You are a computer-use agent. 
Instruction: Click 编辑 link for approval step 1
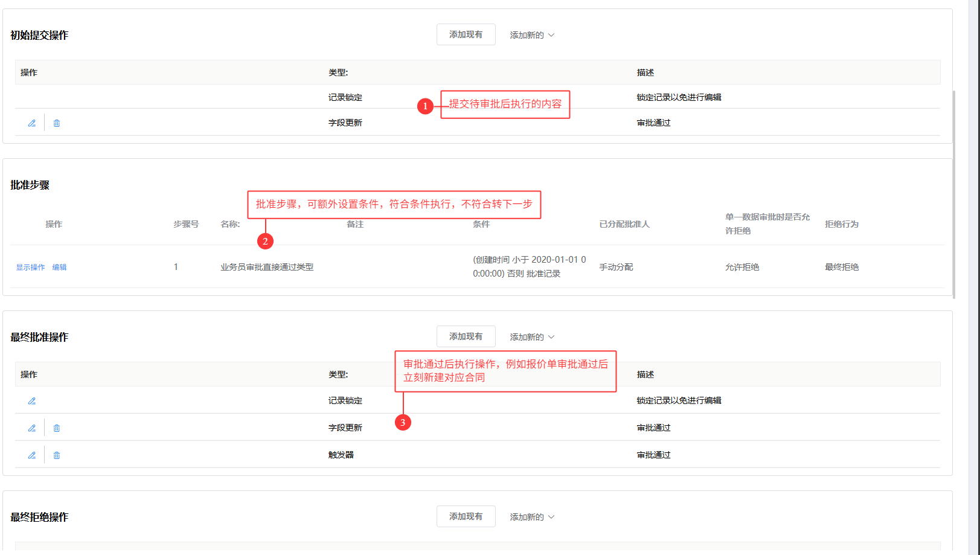click(59, 268)
